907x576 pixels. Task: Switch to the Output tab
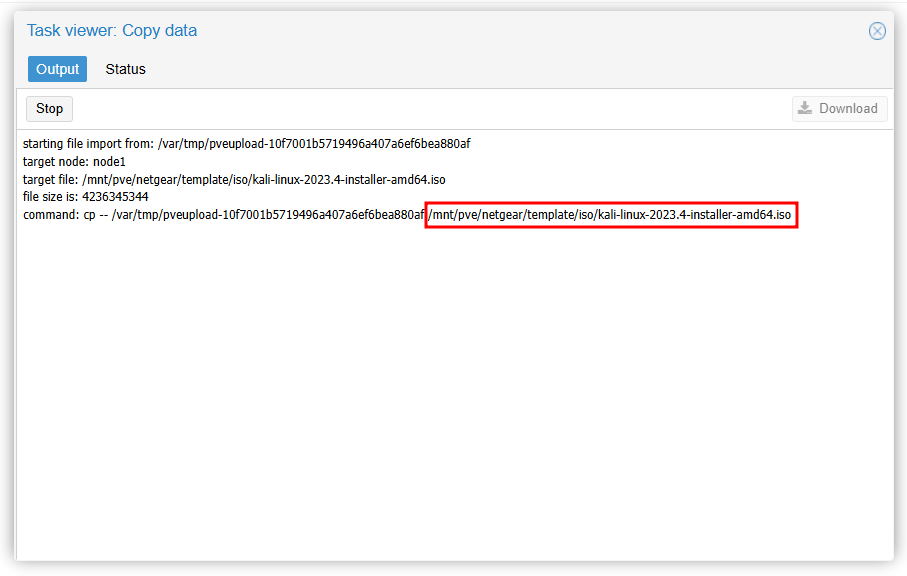[x=57, y=69]
